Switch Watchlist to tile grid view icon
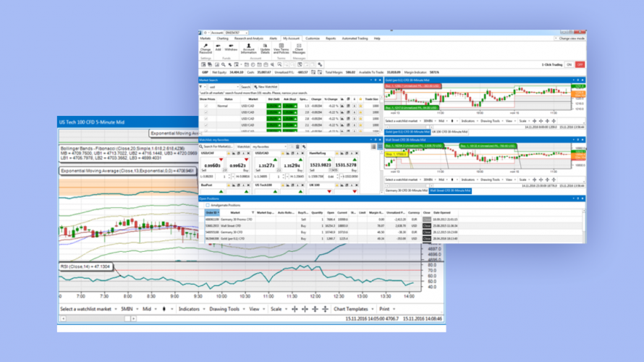644x362 pixels. (380, 147)
